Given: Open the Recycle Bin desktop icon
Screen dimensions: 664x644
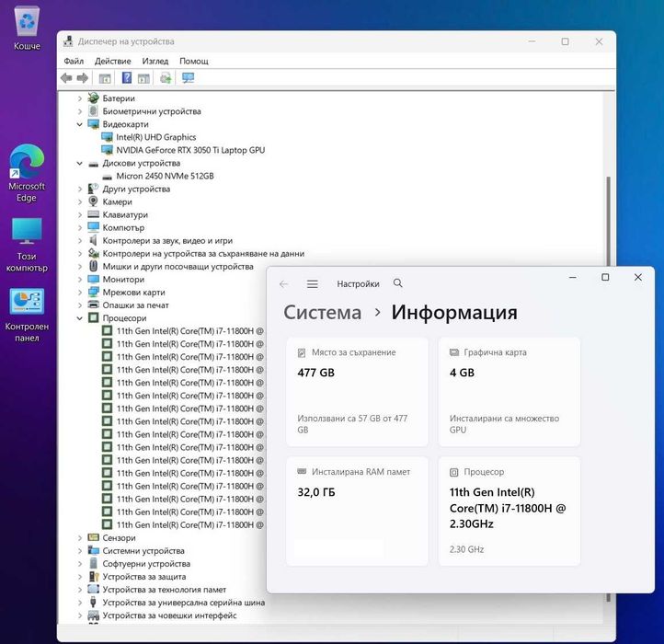Looking at the screenshot, I should [27, 27].
